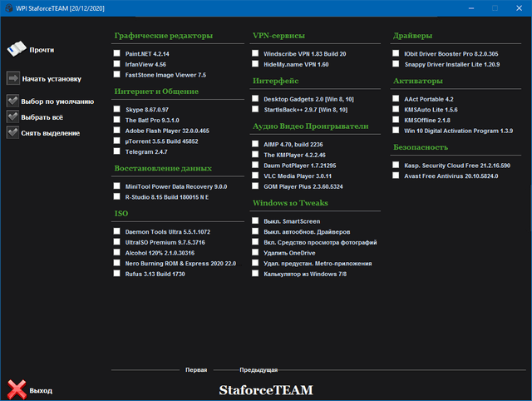Click the Выбрать всё checkmark icon
The width and height of the screenshot is (532, 401).
point(13,116)
